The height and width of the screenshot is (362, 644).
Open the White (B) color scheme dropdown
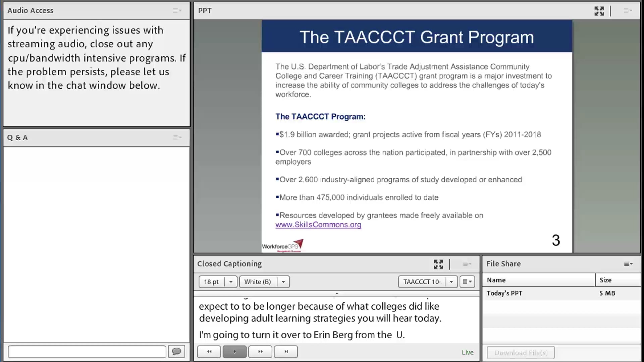click(x=264, y=282)
